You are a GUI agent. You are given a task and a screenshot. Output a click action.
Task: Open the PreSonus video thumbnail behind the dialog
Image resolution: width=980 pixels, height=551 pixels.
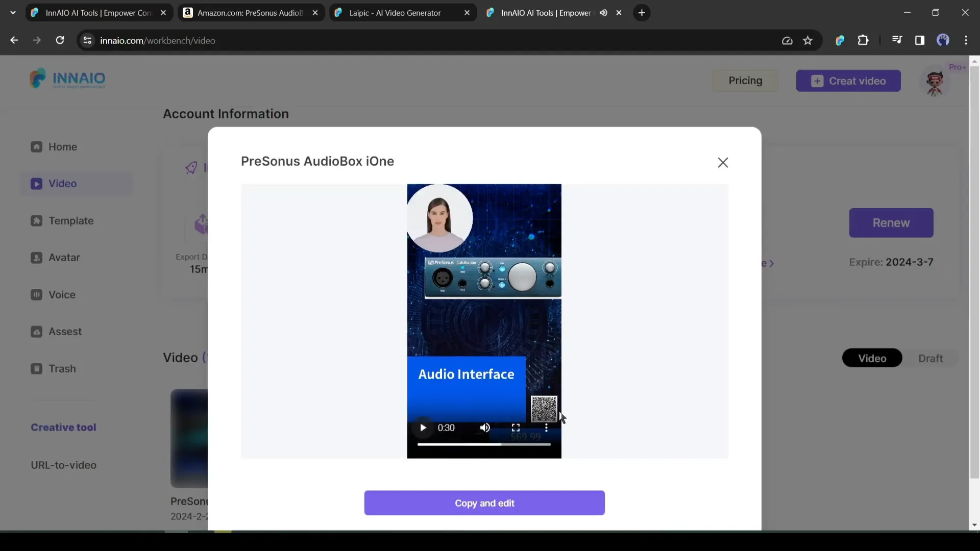pos(189,438)
